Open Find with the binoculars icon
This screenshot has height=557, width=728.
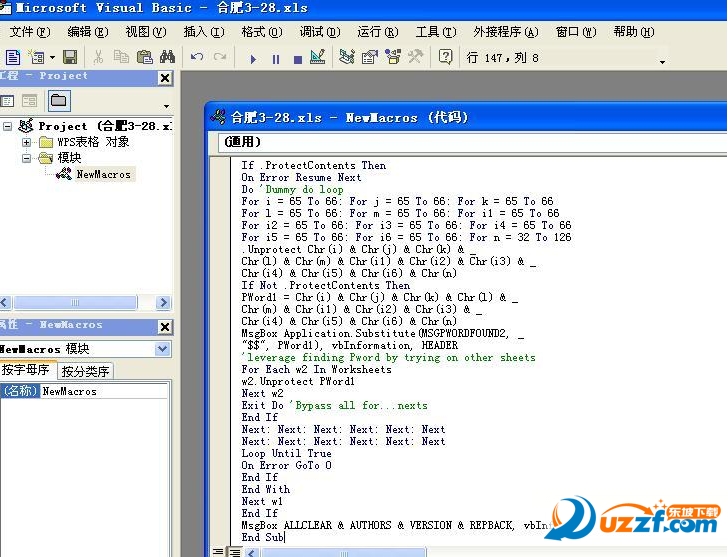(x=167, y=58)
